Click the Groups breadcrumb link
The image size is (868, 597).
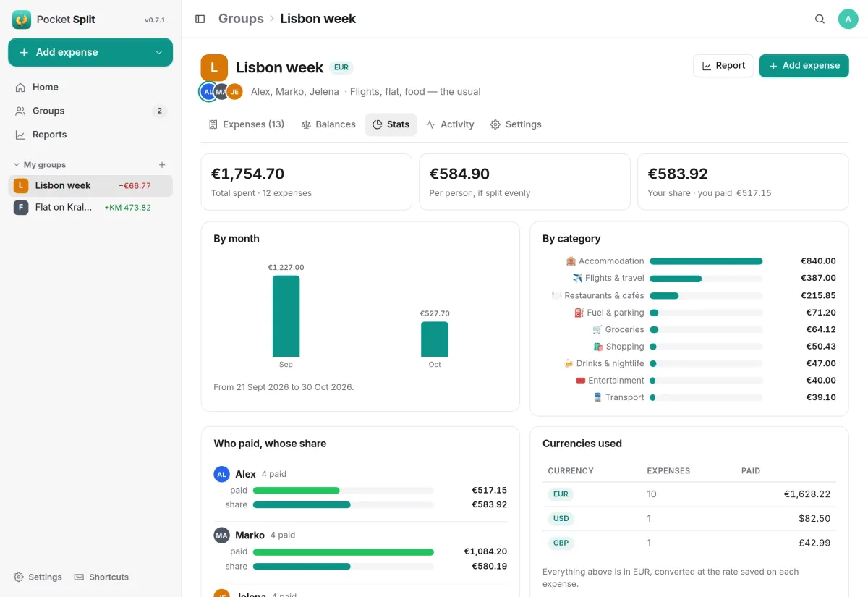point(241,19)
